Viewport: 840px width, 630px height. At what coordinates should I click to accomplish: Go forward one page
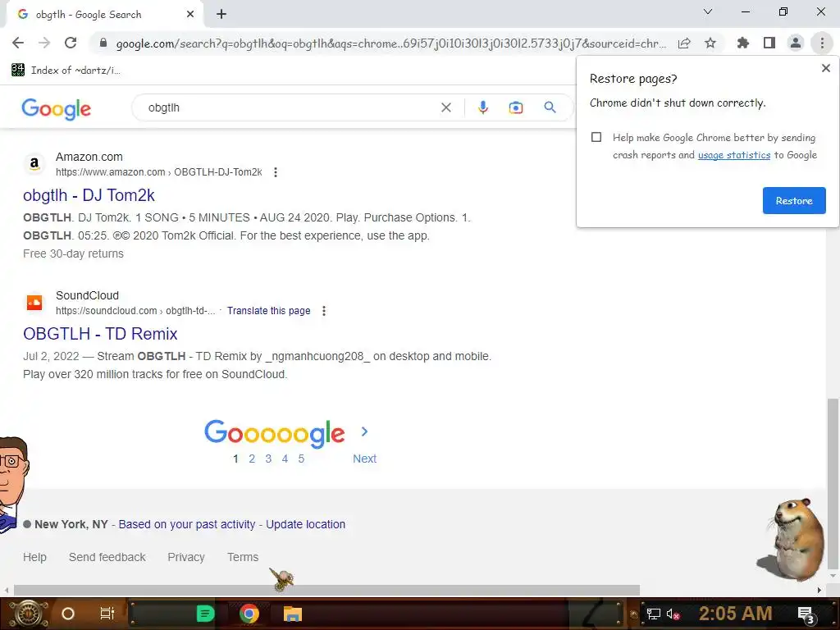coord(44,43)
